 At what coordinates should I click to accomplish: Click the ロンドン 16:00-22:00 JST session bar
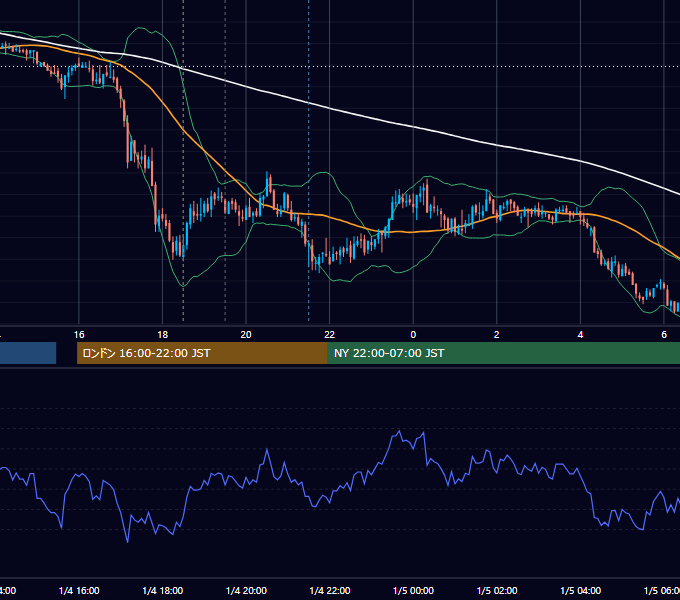(x=202, y=353)
